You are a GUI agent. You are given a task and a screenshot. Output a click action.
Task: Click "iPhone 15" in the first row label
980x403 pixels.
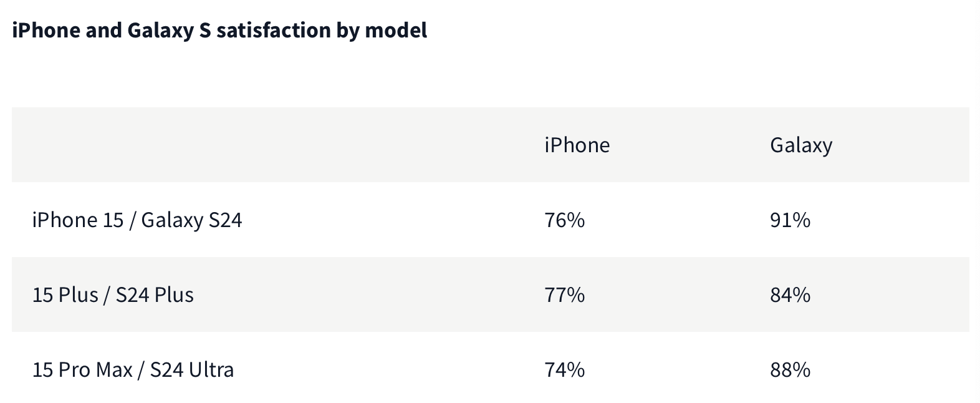click(x=78, y=220)
